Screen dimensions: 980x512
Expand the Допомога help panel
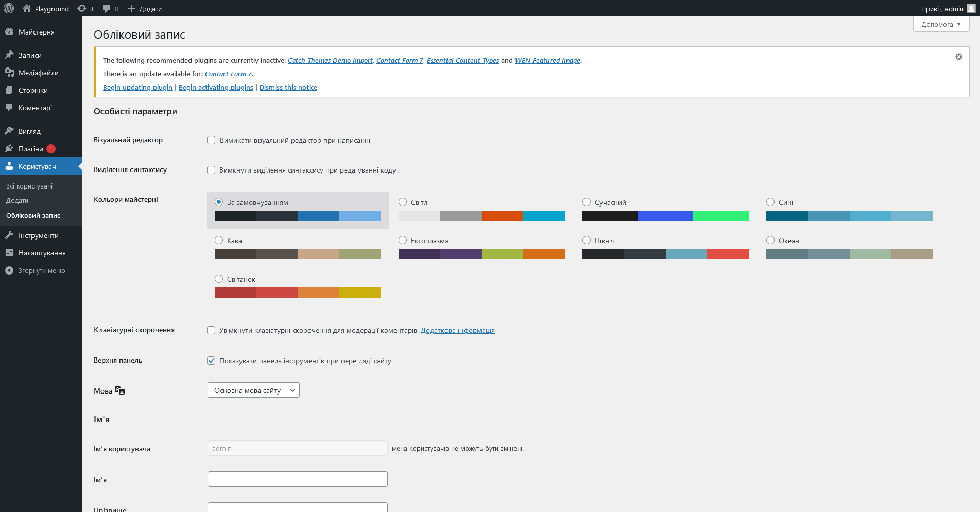[941, 24]
